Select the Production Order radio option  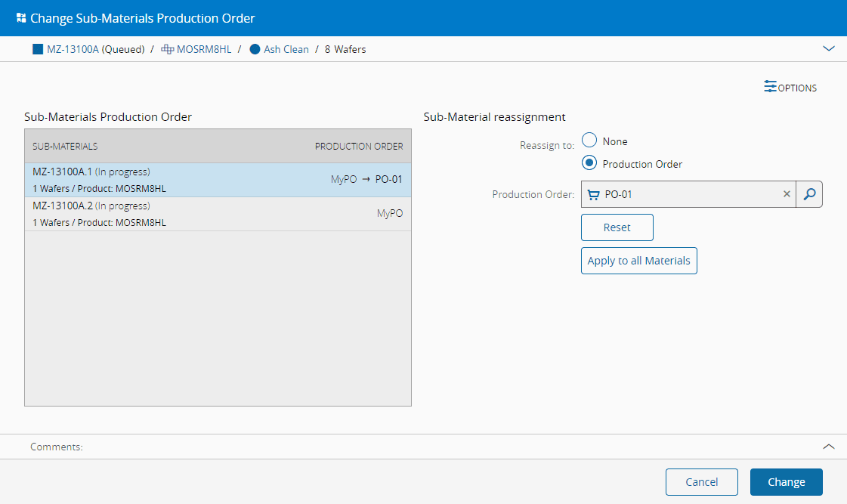click(x=589, y=163)
